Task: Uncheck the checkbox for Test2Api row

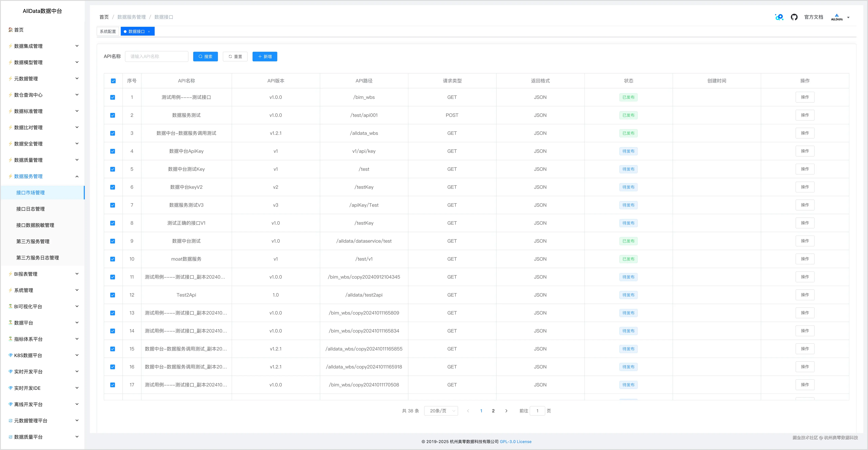Action: pyautogui.click(x=113, y=295)
